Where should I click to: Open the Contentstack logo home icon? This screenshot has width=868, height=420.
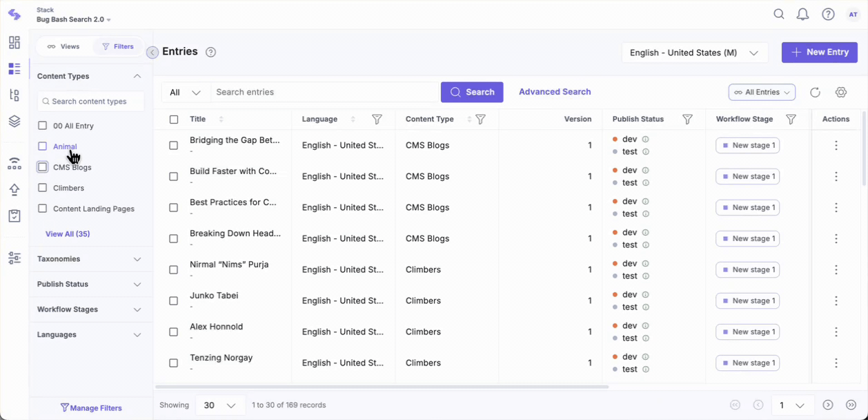pyautogui.click(x=14, y=15)
